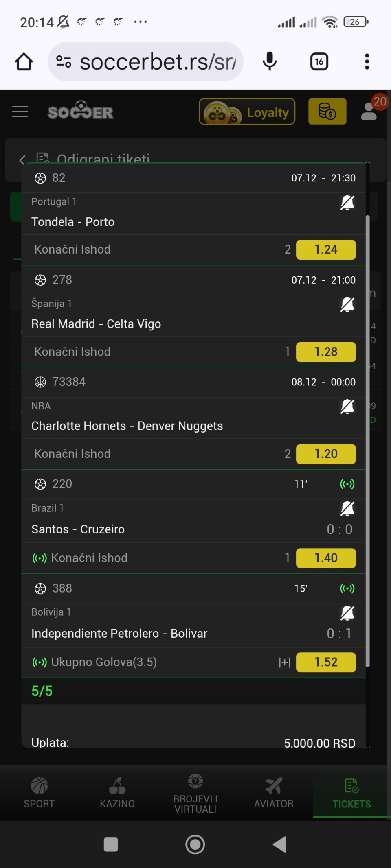Open live stream icon for Santos match
391x868 pixels.
347,484
